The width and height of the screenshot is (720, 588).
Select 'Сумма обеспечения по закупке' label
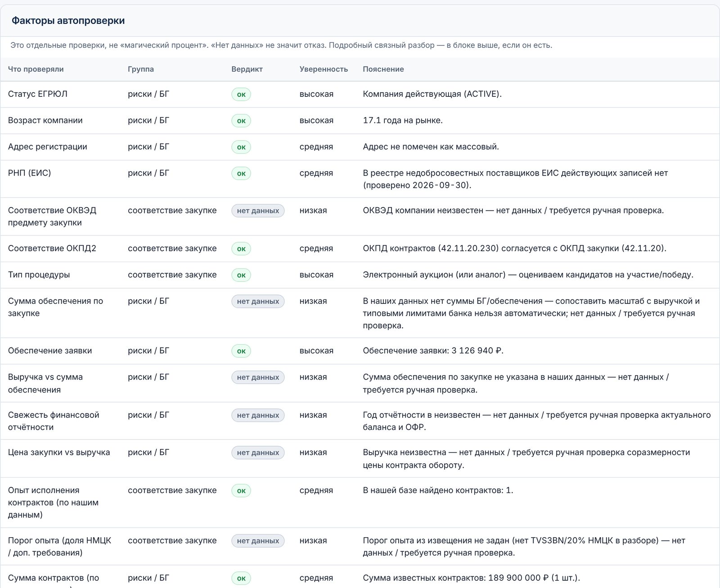55,307
